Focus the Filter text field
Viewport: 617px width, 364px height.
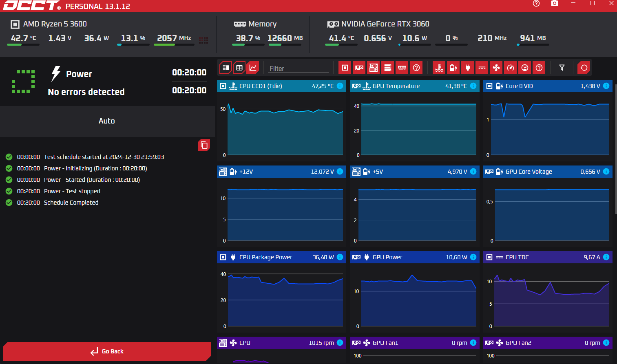click(299, 68)
